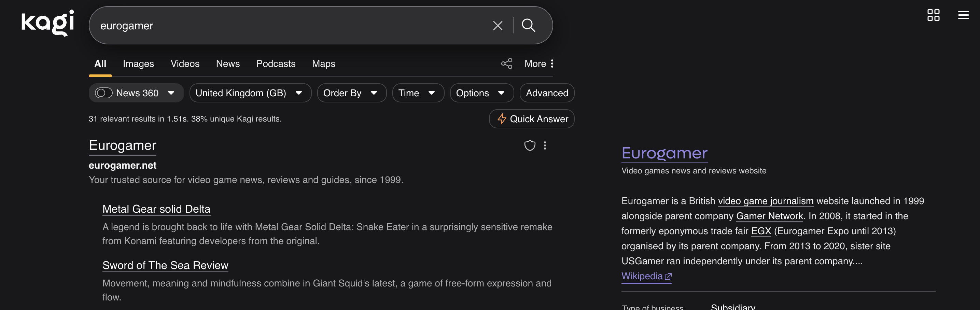The height and width of the screenshot is (310, 980).
Task: Click the Quick Answer button
Action: pyautogui.click(x=531, y=119)
